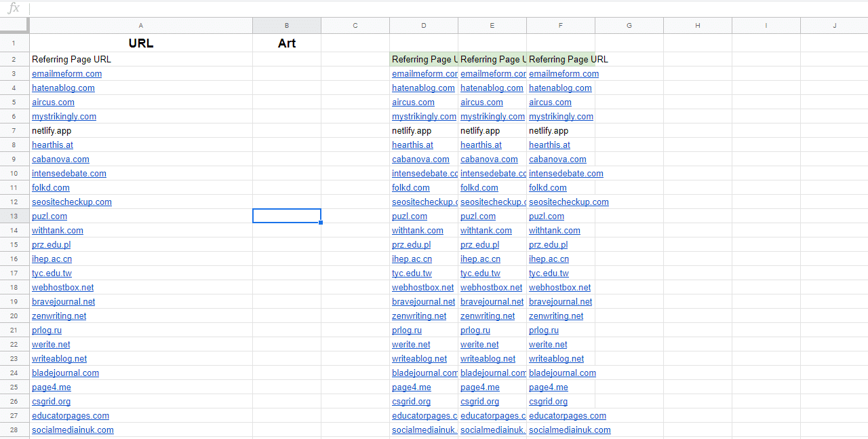
Task: Select column H header
Action: pos(698,25)
